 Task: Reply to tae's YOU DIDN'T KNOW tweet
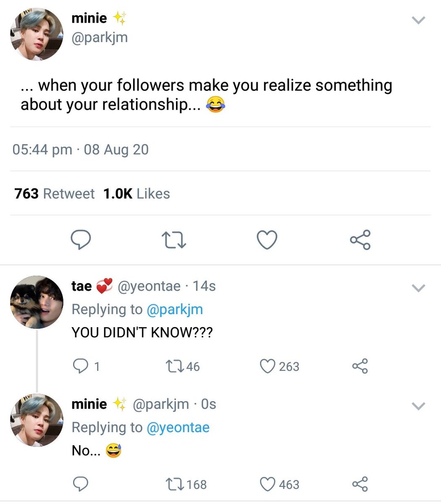[x=86, y=366]
